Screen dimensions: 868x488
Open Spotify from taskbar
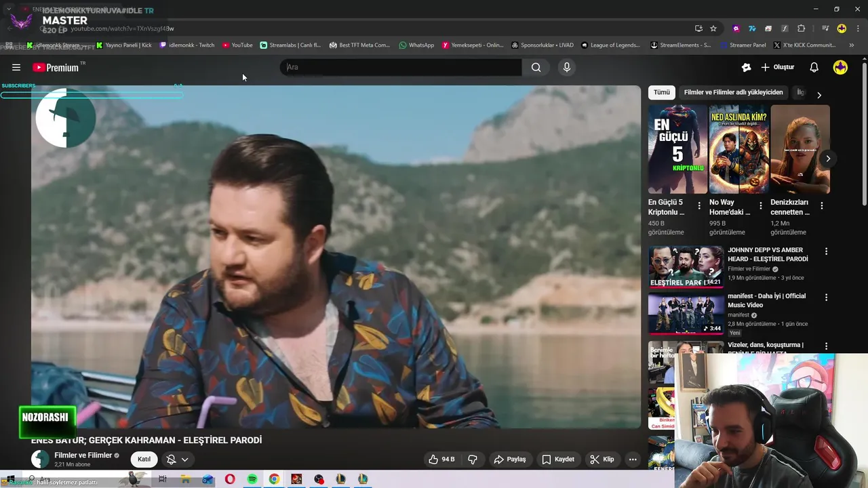click(x=252, y=479)
